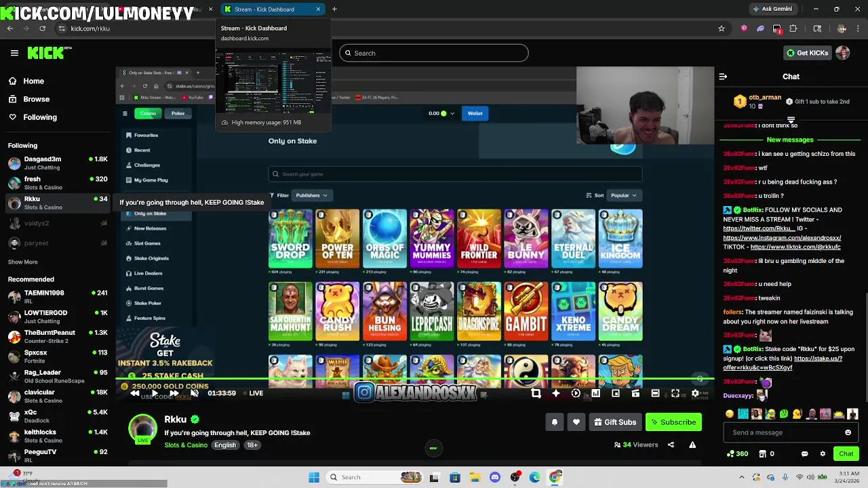Open Discord from the Windows taskbar
This screenshot has height=488, width=868.
pyautogui.click(x=495, y=477)
